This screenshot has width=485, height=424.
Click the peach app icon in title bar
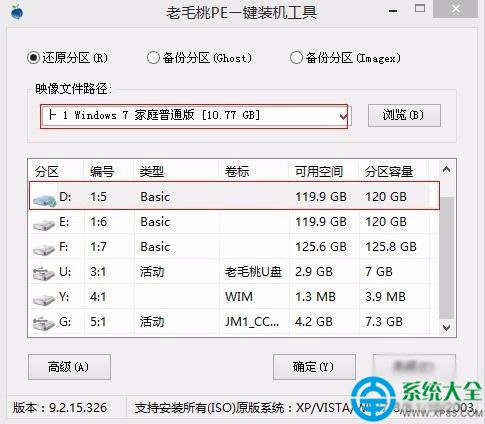17,12
